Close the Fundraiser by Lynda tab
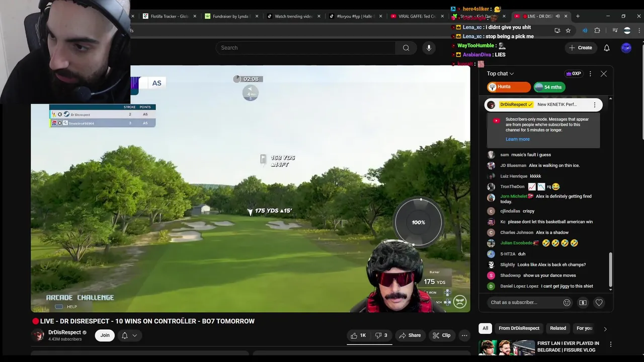 257,16
